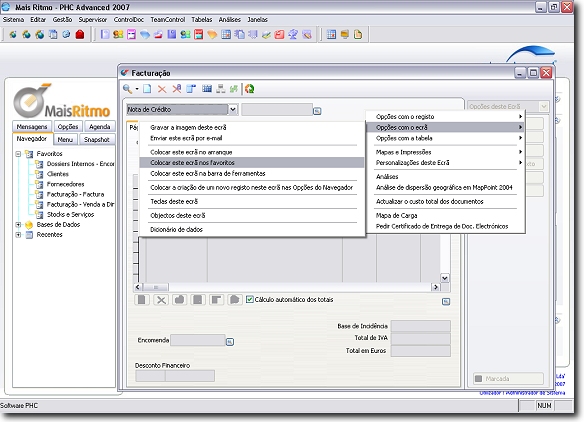Click the blue book icon in main toolbar
Image resolution: width=584 pixels, height=422 pixels.
click(172, 35)
